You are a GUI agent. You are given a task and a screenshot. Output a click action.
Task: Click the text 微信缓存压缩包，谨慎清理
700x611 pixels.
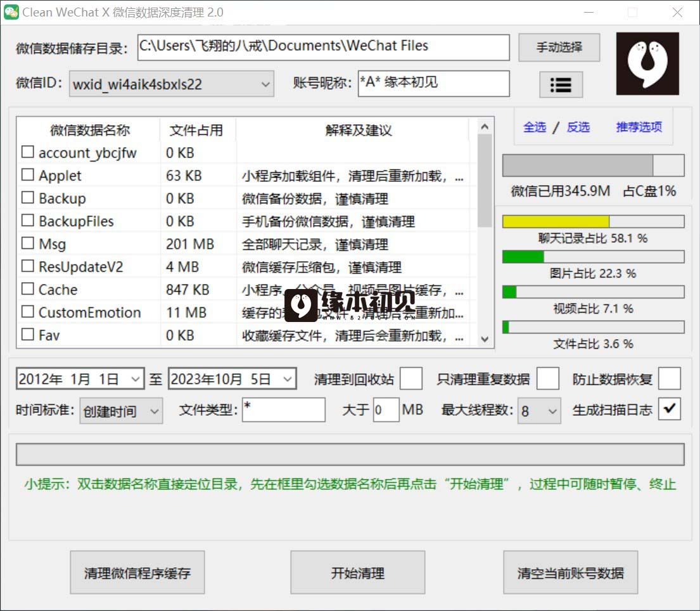point(322,267)
